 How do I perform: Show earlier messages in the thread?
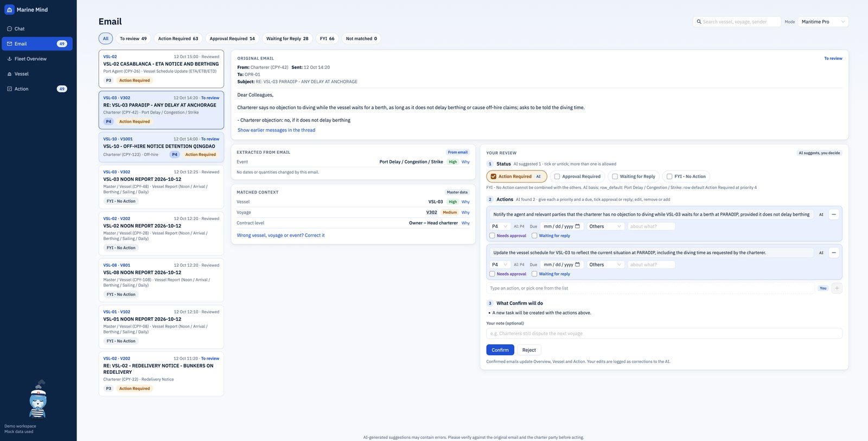pos(276,130)
